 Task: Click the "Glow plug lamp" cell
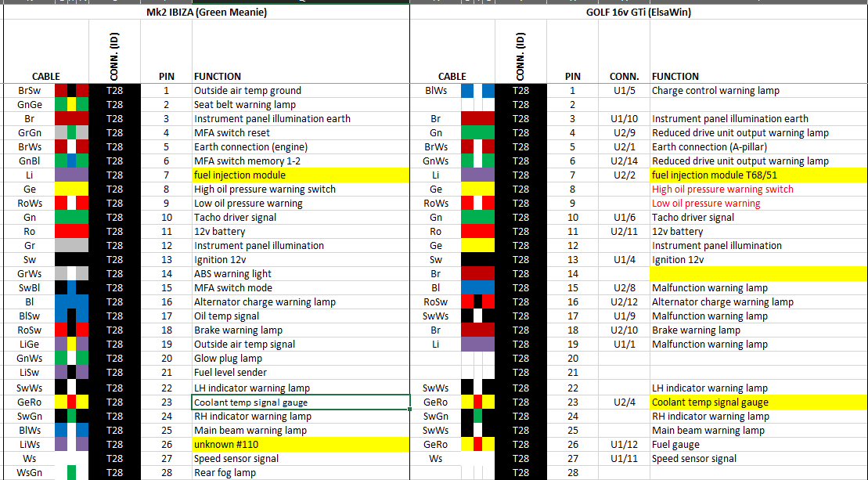(301, 358)
